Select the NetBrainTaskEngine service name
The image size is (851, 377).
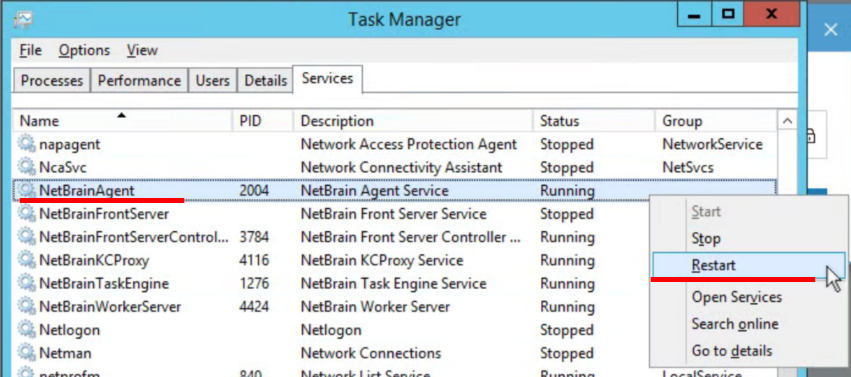(x=104, y=284)
